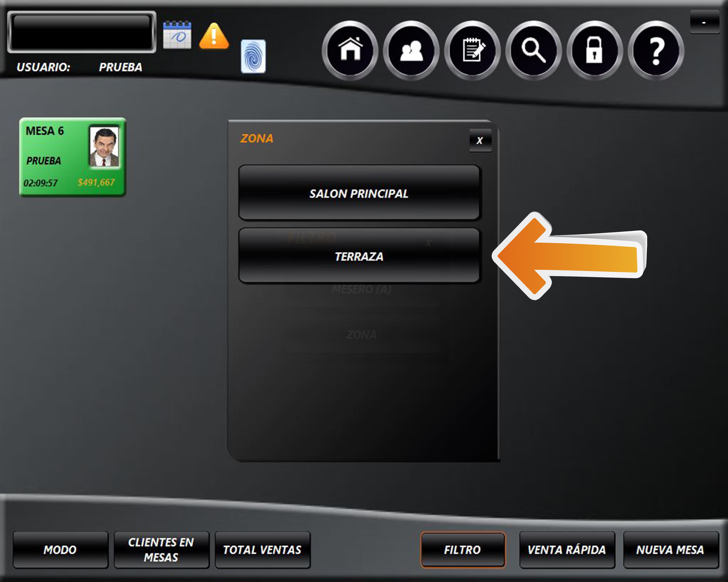Create a NUEVA MESA

click(x=670, y=550)
